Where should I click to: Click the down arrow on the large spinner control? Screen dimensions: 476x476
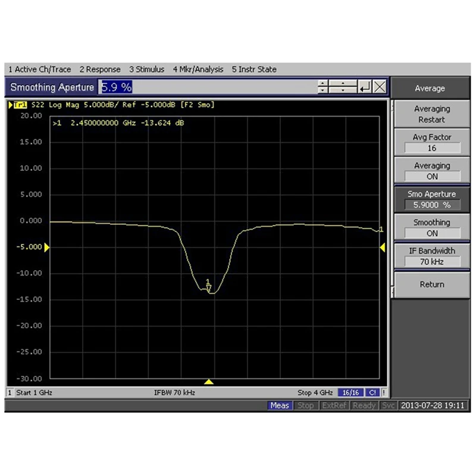(x=343, y=90)
